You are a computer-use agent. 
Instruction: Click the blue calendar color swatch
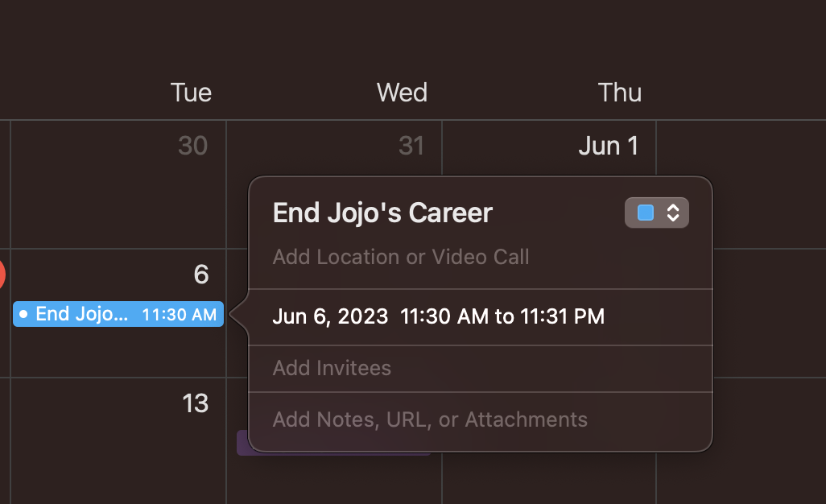click(645, 213)
